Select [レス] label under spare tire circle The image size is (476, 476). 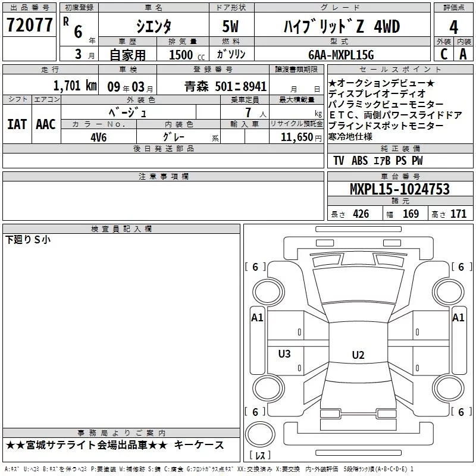coord(260,455)
